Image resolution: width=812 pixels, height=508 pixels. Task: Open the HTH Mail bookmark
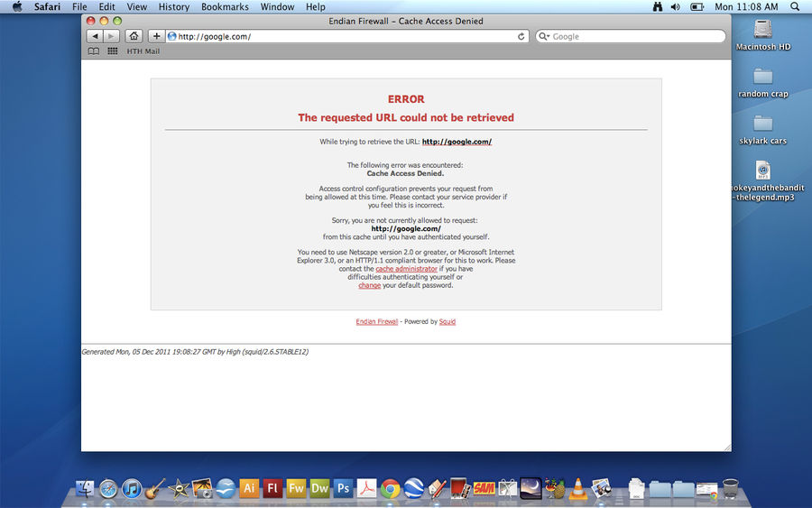pos(143,51)
